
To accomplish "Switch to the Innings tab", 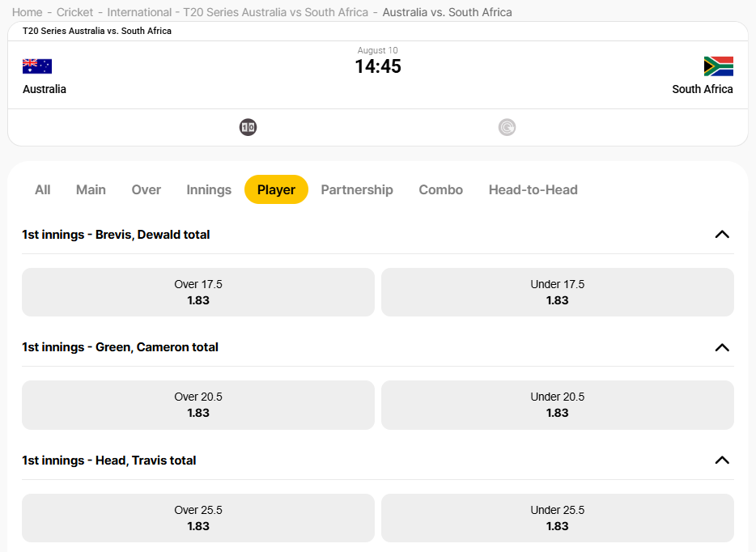I will pyautogui.click(x=208, y=189).
